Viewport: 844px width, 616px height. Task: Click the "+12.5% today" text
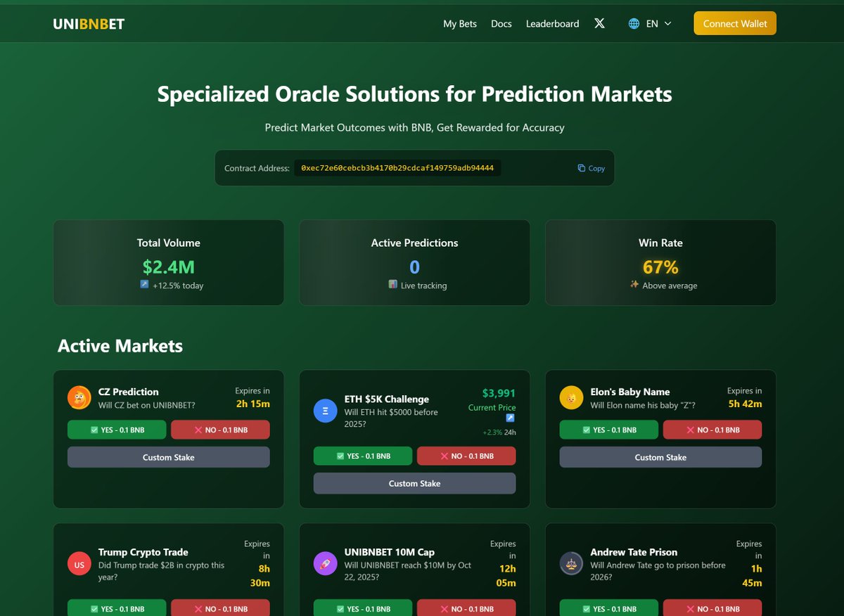[x=178, y=285]
